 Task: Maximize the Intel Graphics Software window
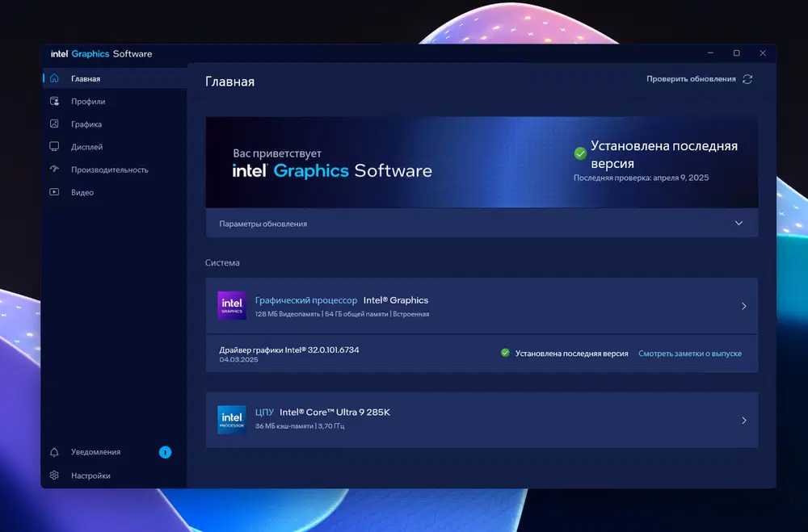736,53
